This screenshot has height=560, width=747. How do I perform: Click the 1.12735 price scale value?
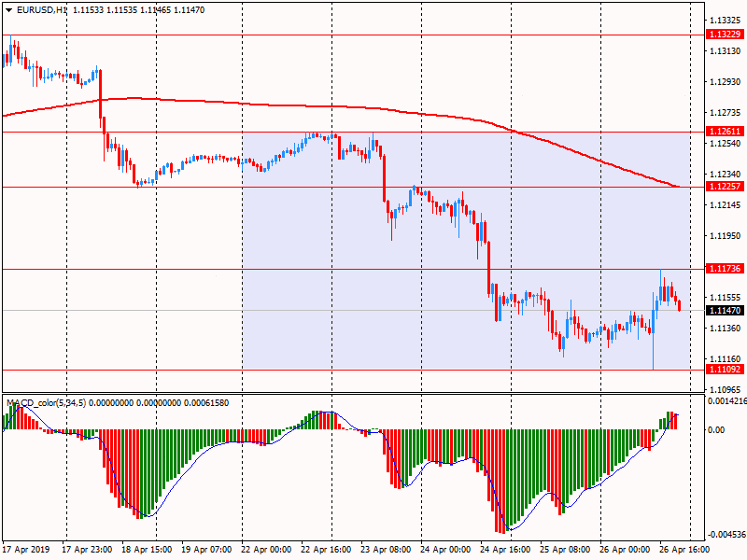pos(726,113)
